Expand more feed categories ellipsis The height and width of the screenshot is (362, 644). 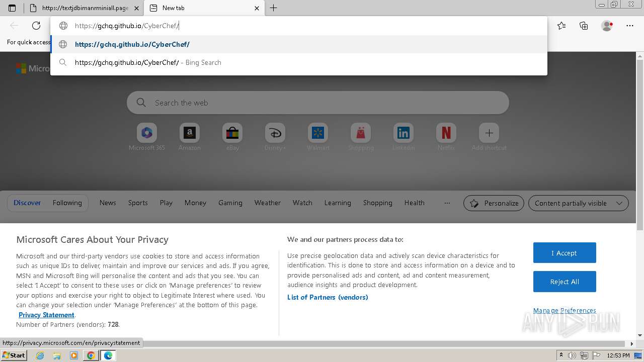[x=447, y=203]
